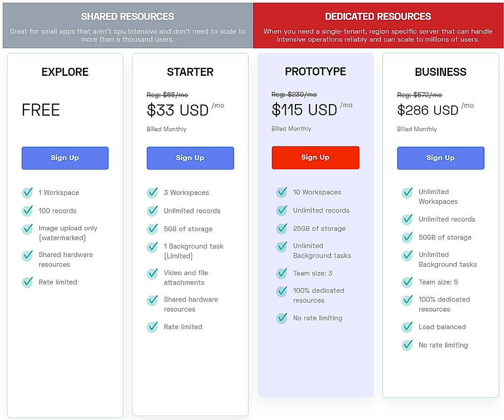Click the Business plan No rate limiting checkmark
This screenshot has height=420, width=504.
407,345
